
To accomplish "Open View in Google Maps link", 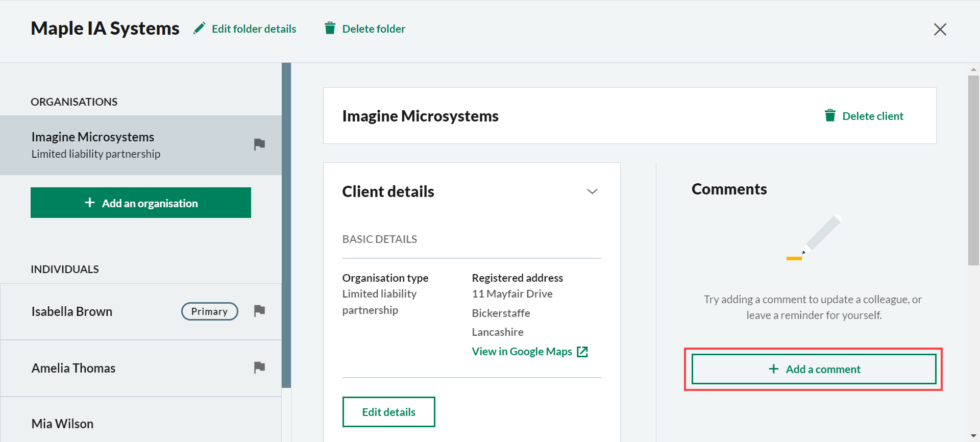I will click(x=522, y=352).
